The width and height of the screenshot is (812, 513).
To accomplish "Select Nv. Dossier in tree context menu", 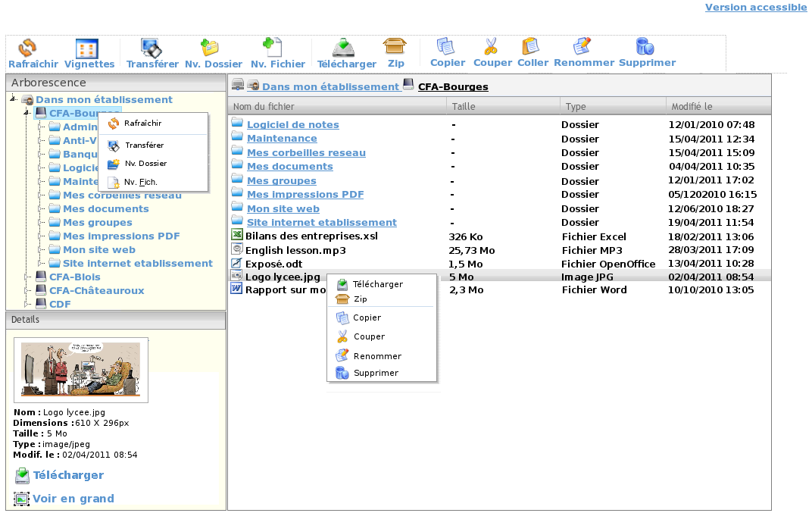I will coord(145,164).
